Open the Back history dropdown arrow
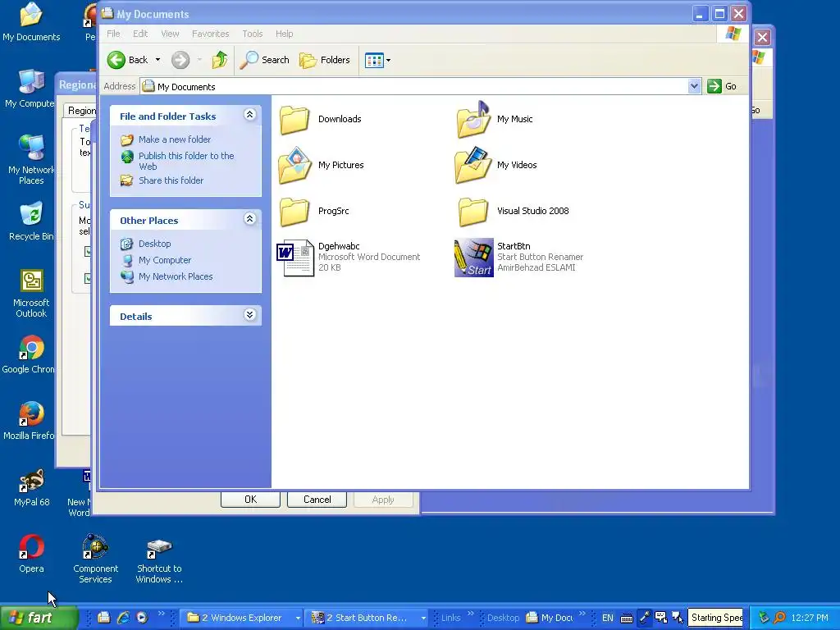840x630 pixels. [x=157, y=60]
